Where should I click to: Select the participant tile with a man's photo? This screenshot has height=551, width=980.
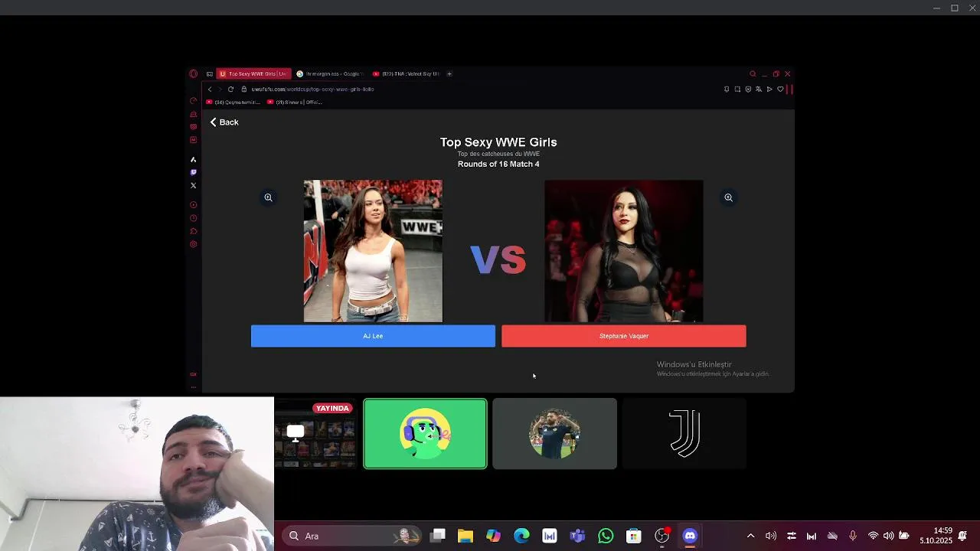(554, 433)
